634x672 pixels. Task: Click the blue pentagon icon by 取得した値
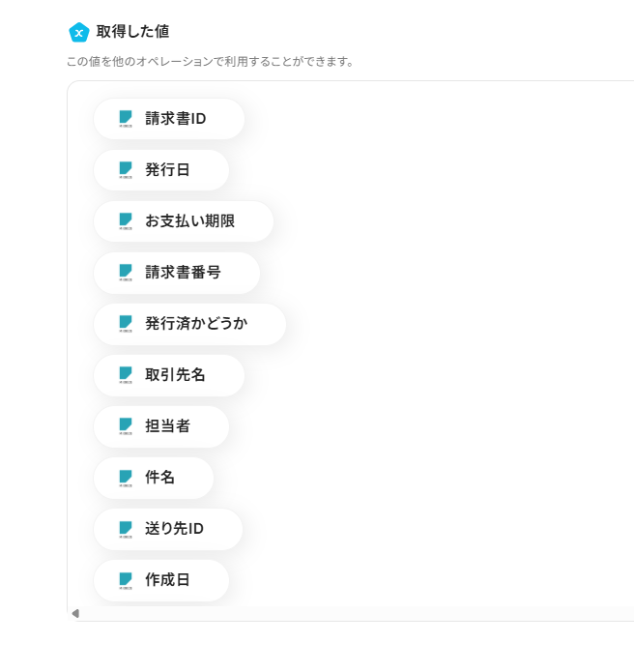79,33
